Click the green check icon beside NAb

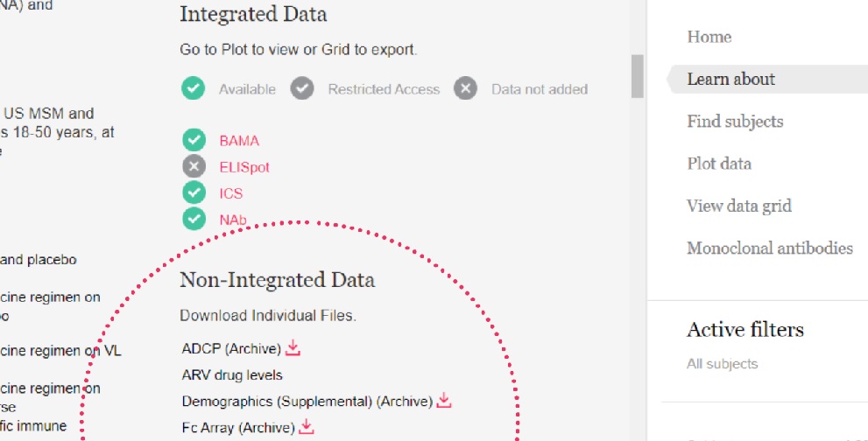pyautogui.click(x=194, y=219)
